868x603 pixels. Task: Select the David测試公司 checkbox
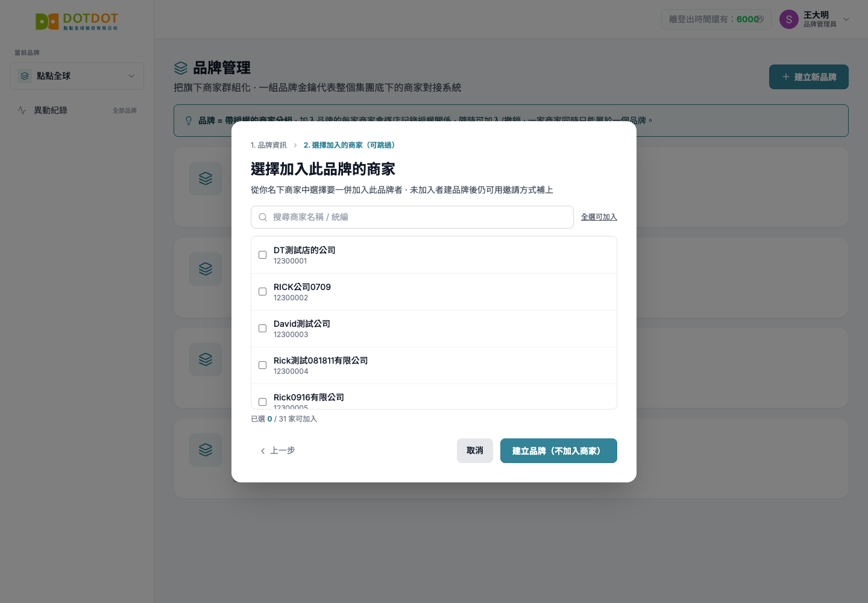[x=262, y=329]
